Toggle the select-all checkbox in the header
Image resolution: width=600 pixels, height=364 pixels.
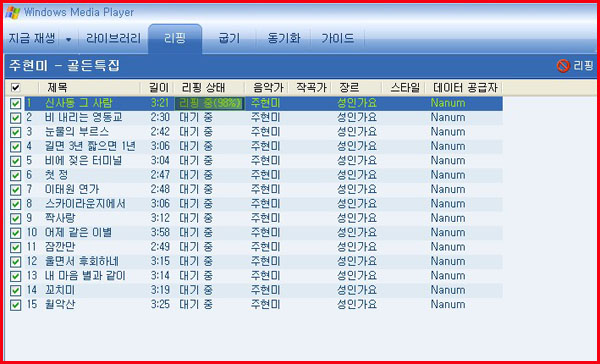tap(15, 88)
